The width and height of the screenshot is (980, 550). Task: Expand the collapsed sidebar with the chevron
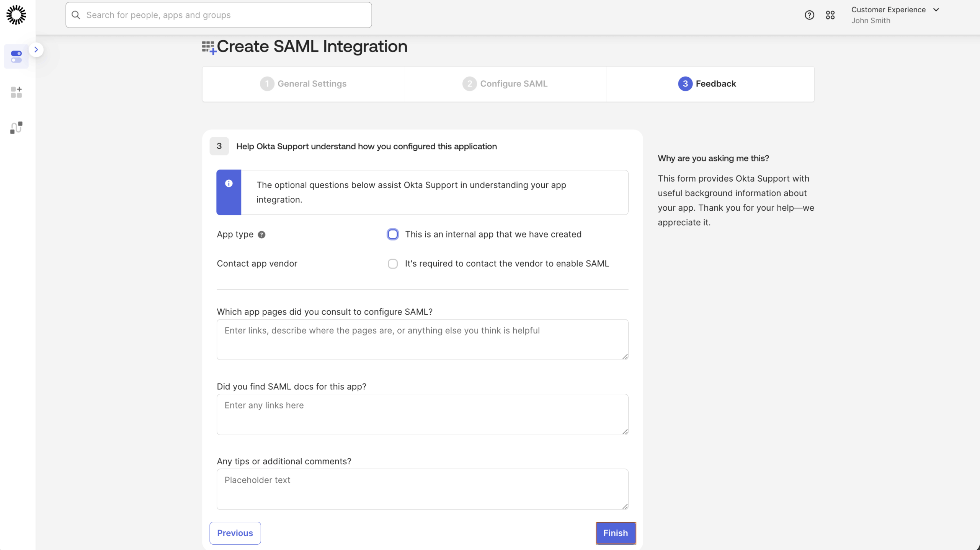click(36, 49)
